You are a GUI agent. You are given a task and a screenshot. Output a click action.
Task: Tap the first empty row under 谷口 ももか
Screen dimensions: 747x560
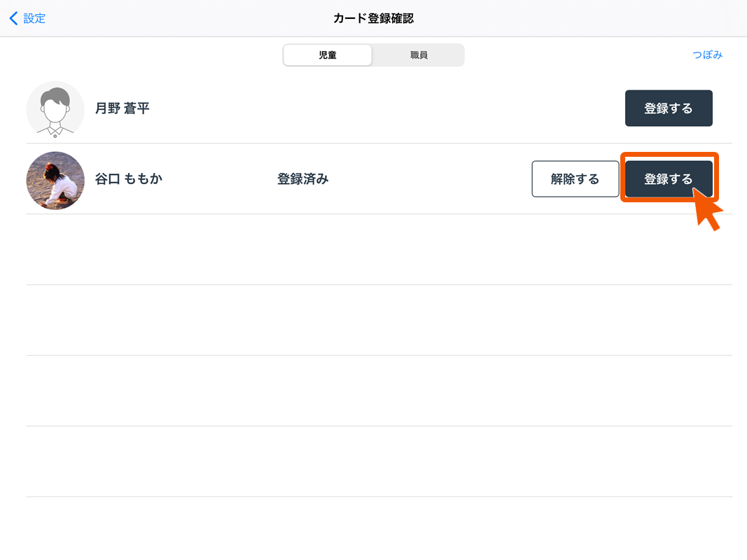[x=379, y=250]
